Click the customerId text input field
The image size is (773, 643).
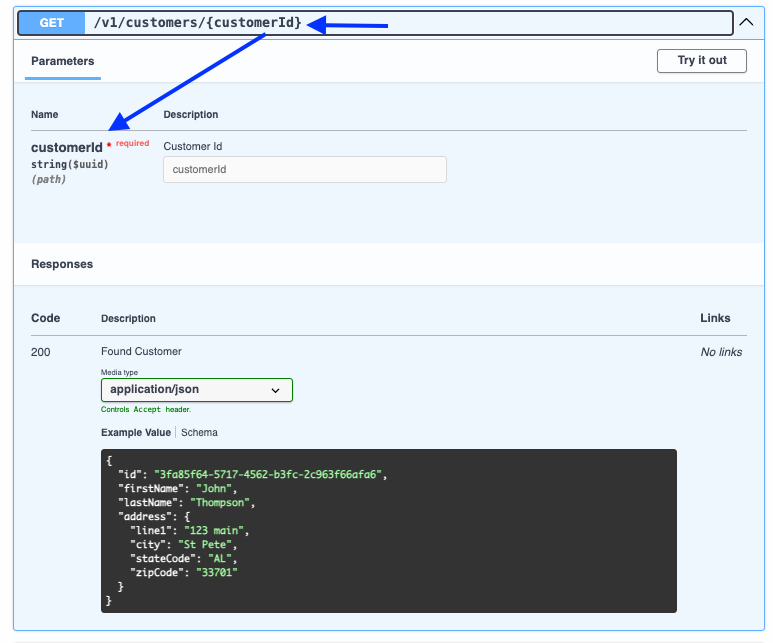304,170
